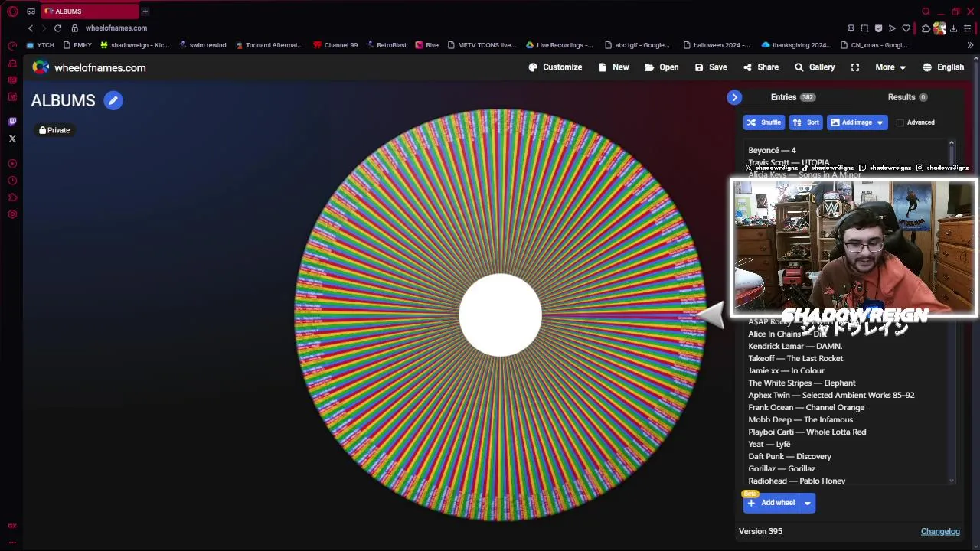This screenshot has width=980, height=551.
Task: Open the Changelog link
Action: [940, 531]
